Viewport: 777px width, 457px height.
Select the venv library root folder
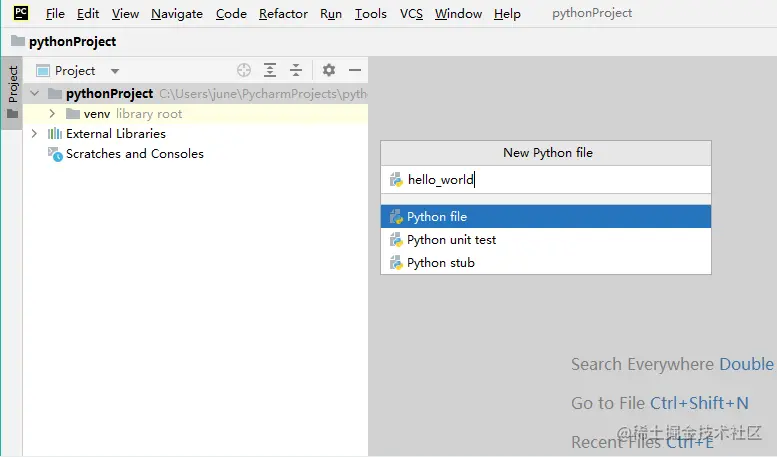(195, 114)
